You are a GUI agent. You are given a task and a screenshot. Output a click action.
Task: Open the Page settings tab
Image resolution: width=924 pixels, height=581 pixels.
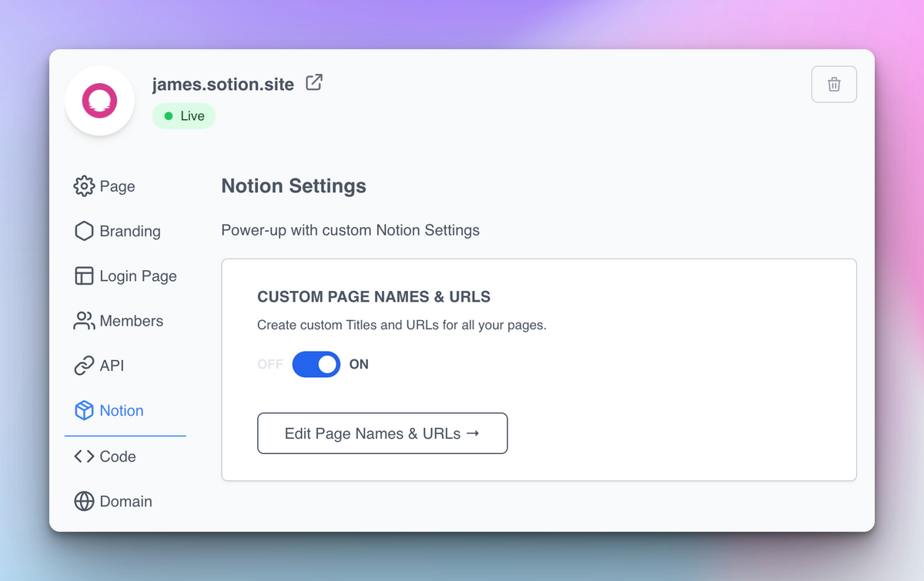point(105,186)
